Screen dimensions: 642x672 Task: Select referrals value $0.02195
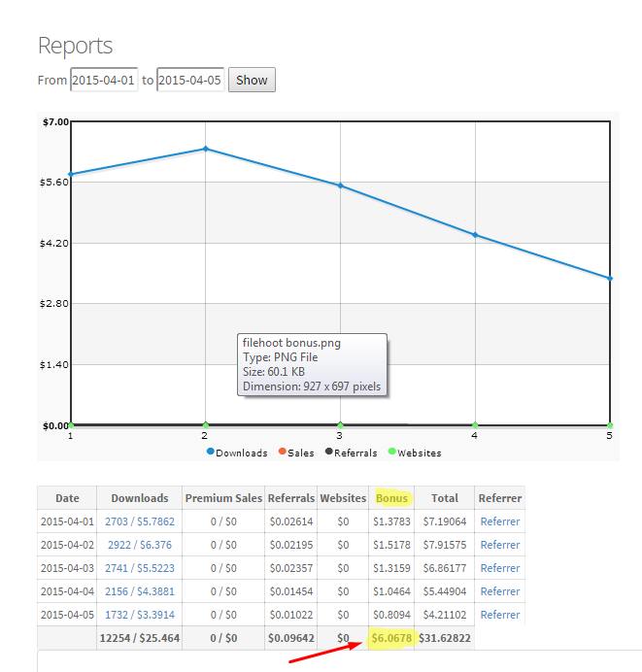[291, 545]
